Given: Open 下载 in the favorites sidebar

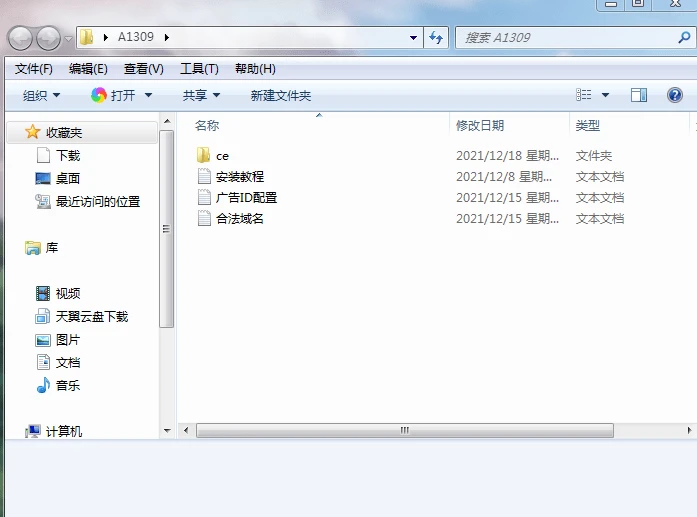Looking at the screenshot, I should [67, 155].
